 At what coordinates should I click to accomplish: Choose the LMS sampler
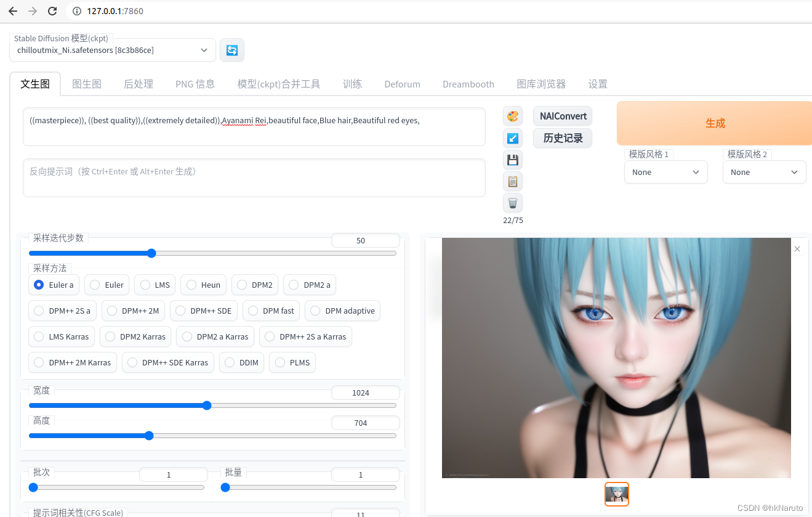[x=155, y=285]
